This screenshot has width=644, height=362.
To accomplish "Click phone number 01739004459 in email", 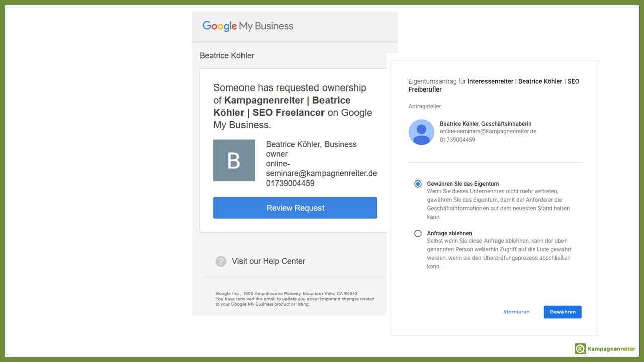I will point(290,183).
